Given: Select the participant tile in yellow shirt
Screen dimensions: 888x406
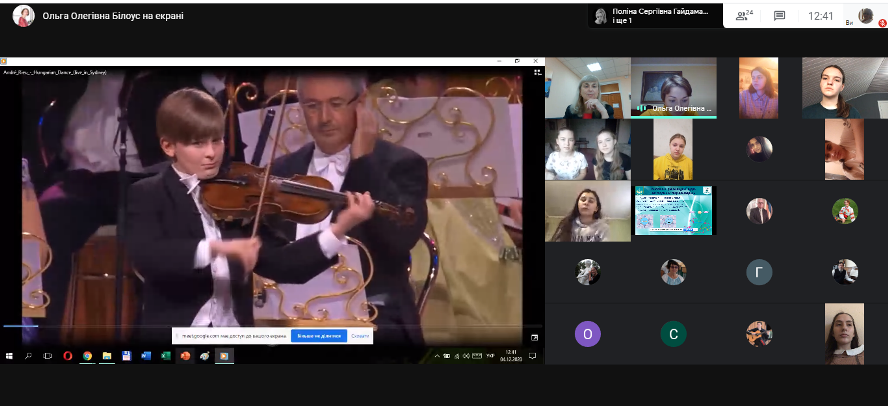Looking at the screenshot, I should [x=673, y=150].
